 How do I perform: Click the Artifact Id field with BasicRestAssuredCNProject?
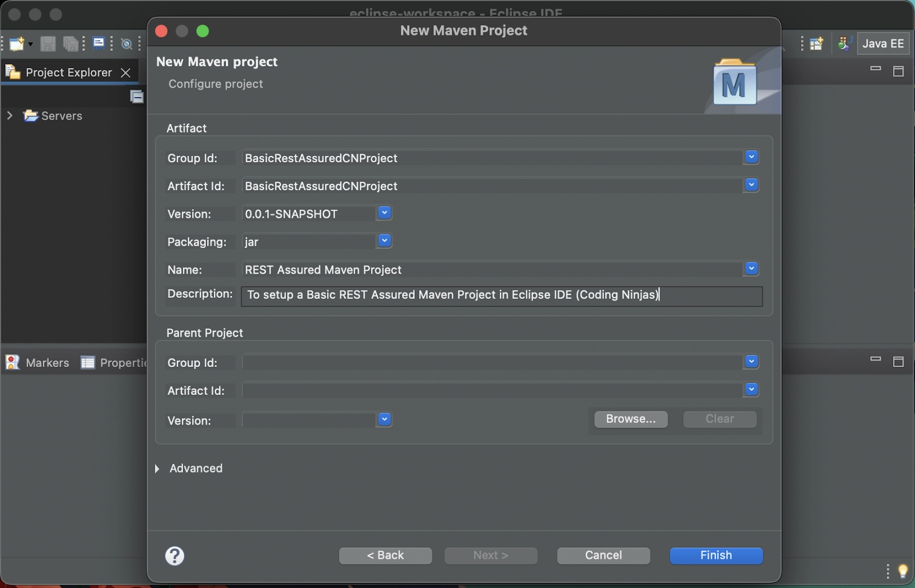tap(492, 186)
